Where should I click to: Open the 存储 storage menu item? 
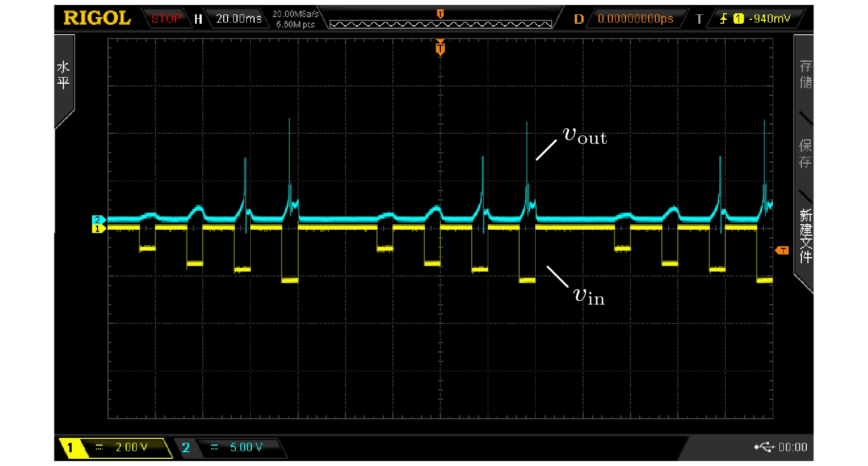click(805, 74)
